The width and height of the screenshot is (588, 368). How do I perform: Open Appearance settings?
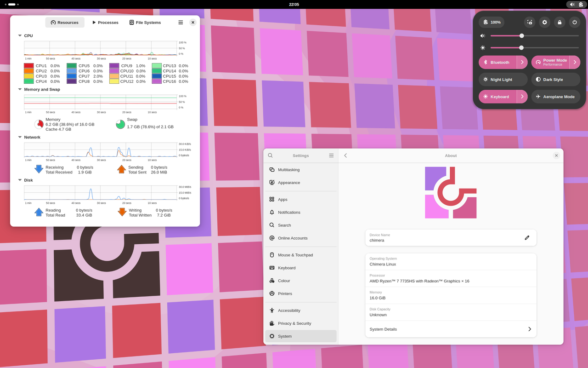[301, 183]
